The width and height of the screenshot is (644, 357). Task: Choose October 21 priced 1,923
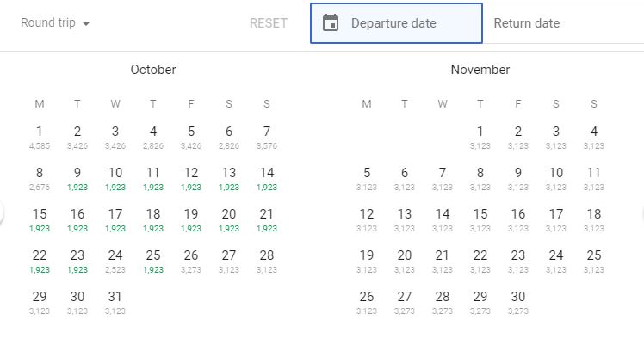[267, 219]
